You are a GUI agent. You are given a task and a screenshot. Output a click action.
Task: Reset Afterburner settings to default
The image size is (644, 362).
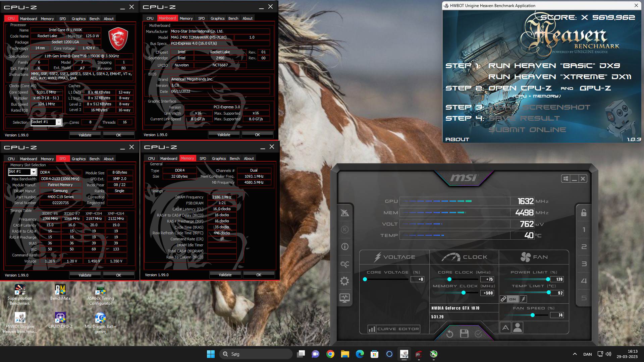(x=450, y=334)
